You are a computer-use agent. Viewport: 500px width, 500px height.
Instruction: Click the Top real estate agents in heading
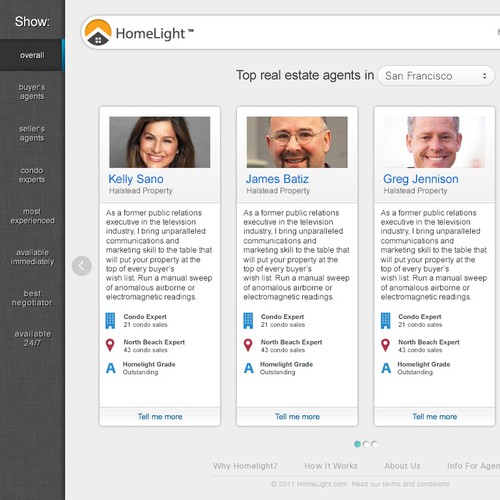pos(305,75)
